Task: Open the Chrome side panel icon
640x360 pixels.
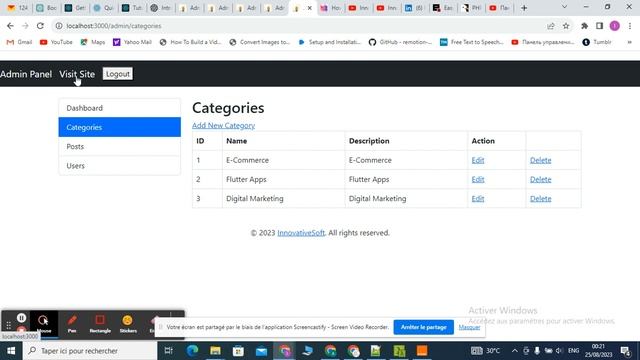Action: coord(599,26)
